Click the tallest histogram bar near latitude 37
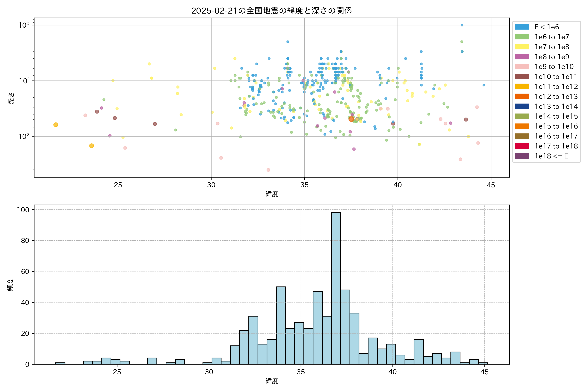Viewport: 588px width, 392px height. click(x=336, y=287)
